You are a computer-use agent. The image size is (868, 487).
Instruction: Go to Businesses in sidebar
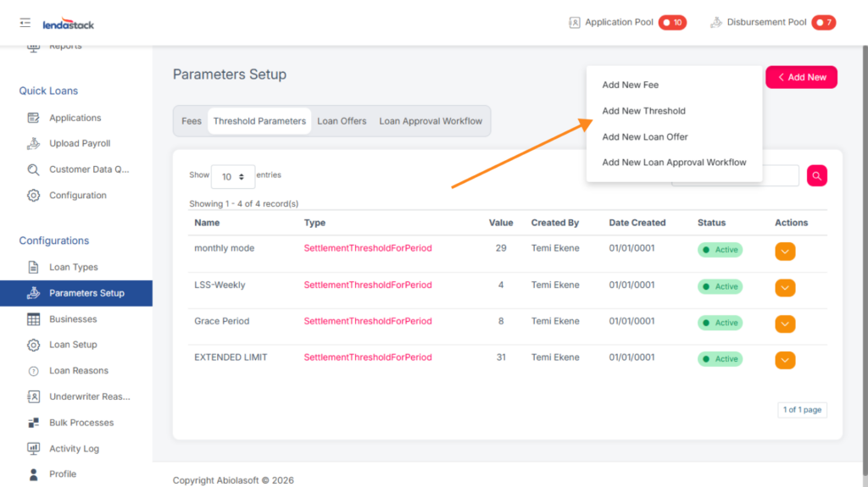(x=73, y=319)
